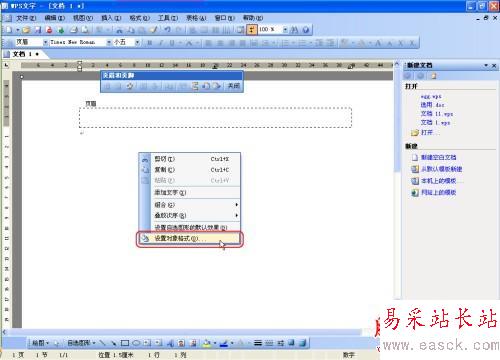Screen dimensions: 500x360
Task: Choose 剪切 Ctrl+X from context menu
Action: 189,159
